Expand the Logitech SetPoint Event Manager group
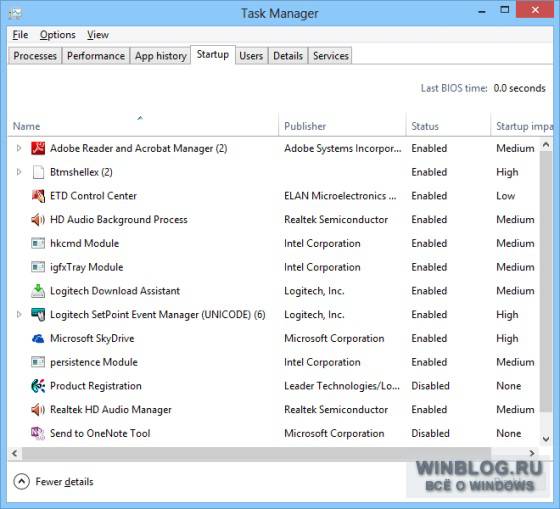Image resolution: width=560 pixels, height=509 pixels. click(19, 314)
